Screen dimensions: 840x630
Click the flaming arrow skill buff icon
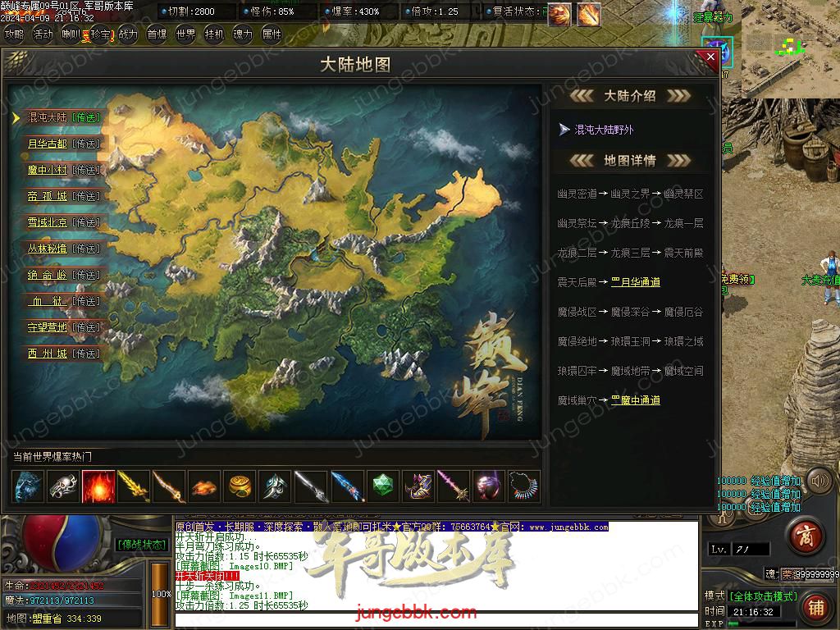588,14
